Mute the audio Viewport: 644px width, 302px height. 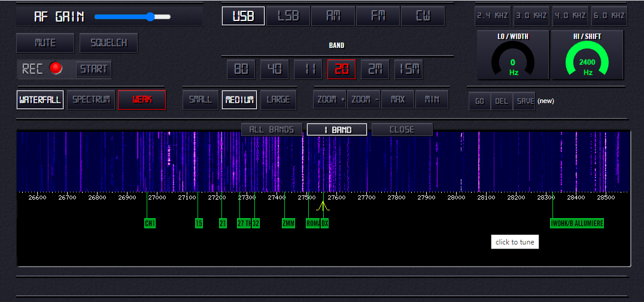pos(45,43)
